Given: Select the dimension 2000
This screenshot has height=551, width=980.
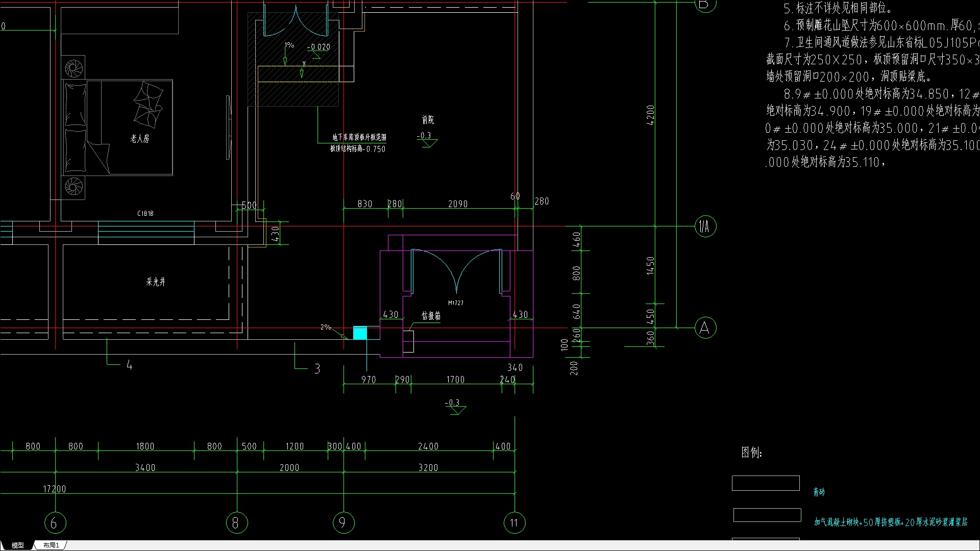Looking at the screenshot, I should click(289, 468).
